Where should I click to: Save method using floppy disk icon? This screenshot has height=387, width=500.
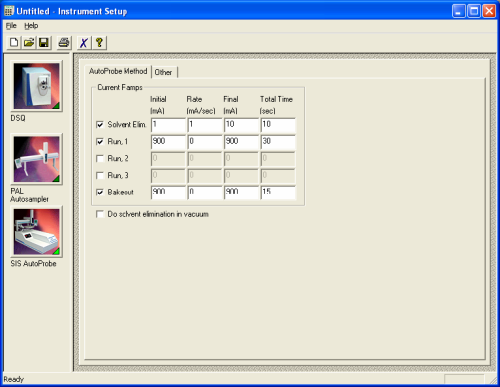(44, 43)
